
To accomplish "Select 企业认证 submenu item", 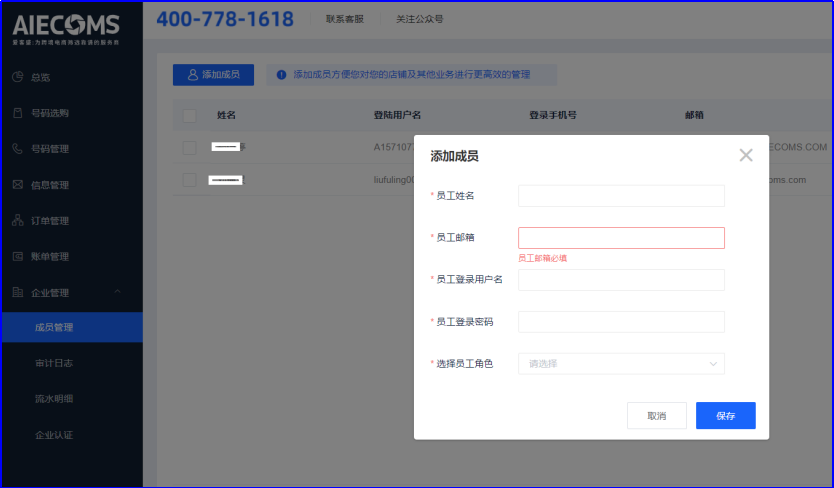I will 54,435.
